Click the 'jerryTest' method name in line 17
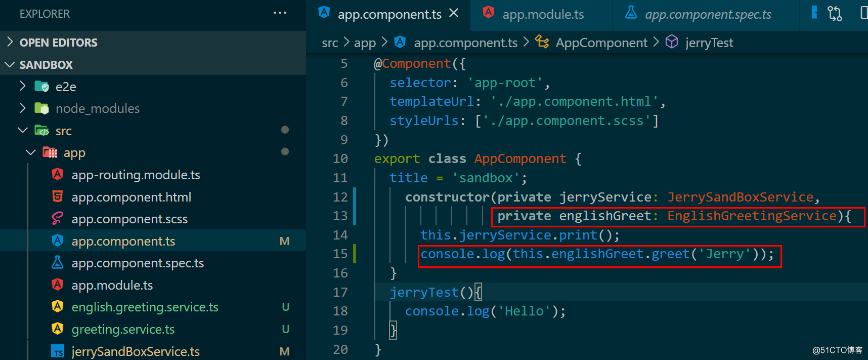868x360 pixels. (x=424, y=292)
